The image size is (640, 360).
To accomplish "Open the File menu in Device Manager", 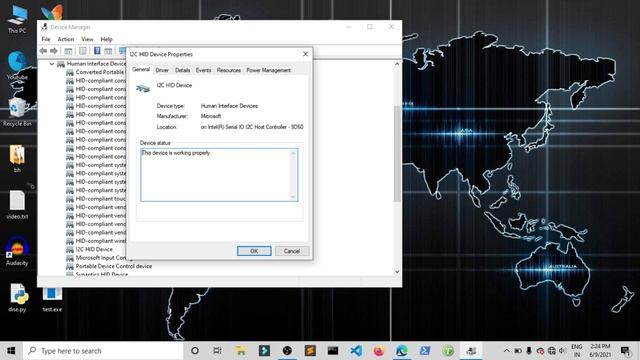I will coord(46,39).
